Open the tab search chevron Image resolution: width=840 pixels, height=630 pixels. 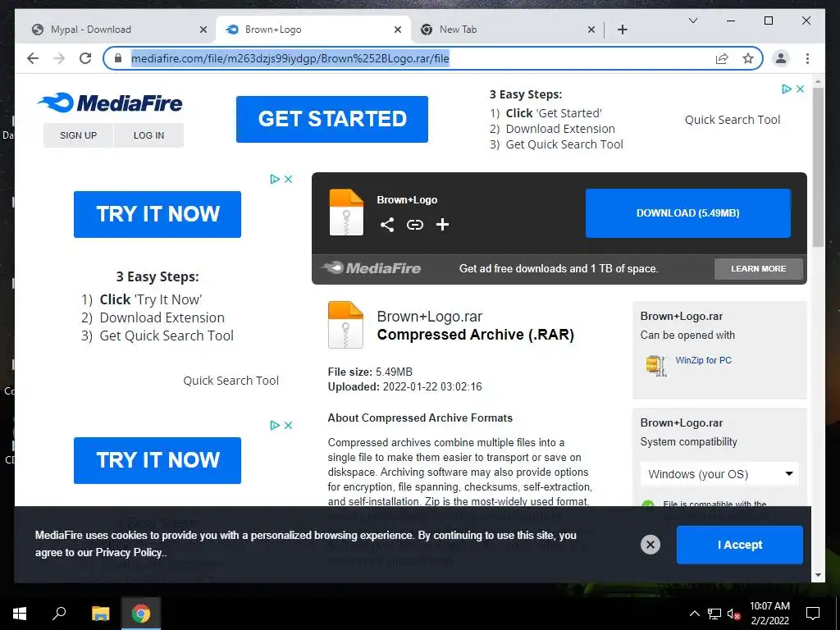coord(692,21)
